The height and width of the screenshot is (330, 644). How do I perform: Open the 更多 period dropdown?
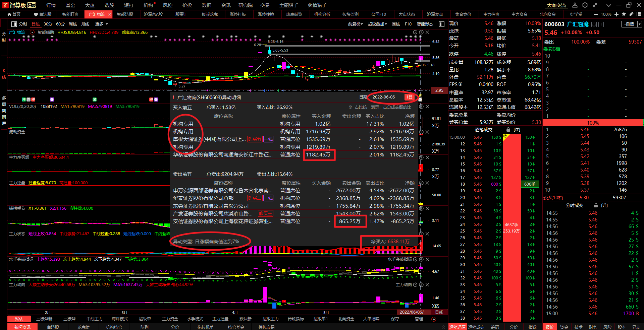coord(102,24)
